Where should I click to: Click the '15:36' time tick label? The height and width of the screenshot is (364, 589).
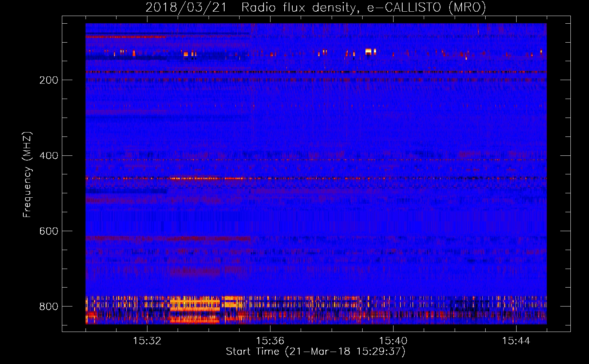tap(270, 341)
